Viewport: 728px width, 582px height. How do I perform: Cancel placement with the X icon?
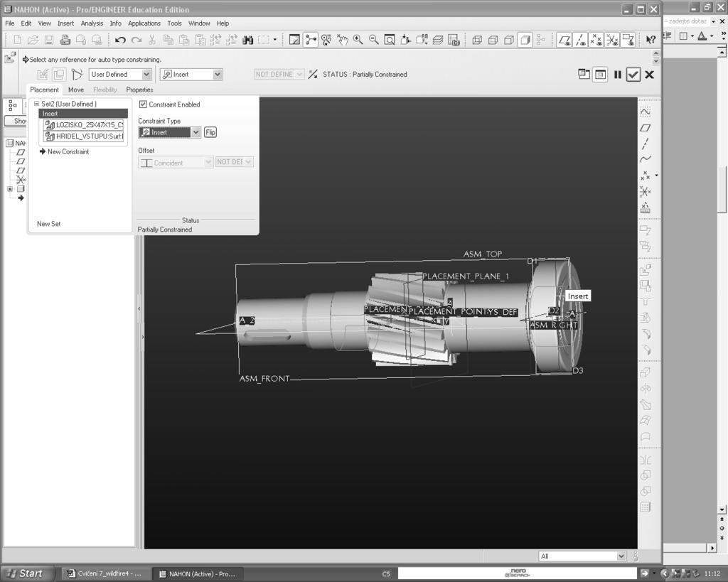tap(650, 74)
